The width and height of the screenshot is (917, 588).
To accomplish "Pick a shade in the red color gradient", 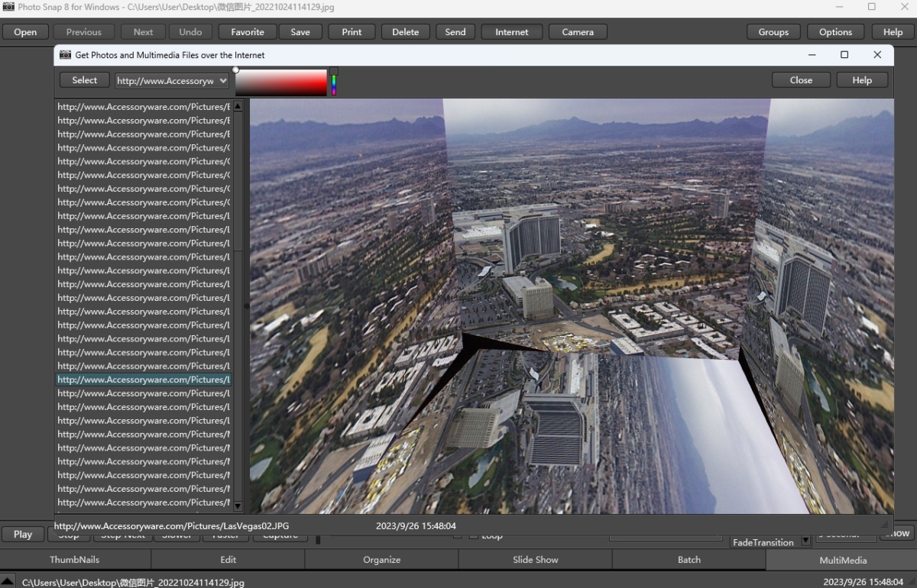I will pos(281,82).
